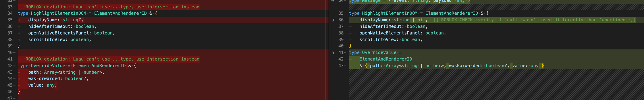Click the ROBLOX deviation comment on line 41
Viewport: 644px width, 100px height.
click(112, 59)
